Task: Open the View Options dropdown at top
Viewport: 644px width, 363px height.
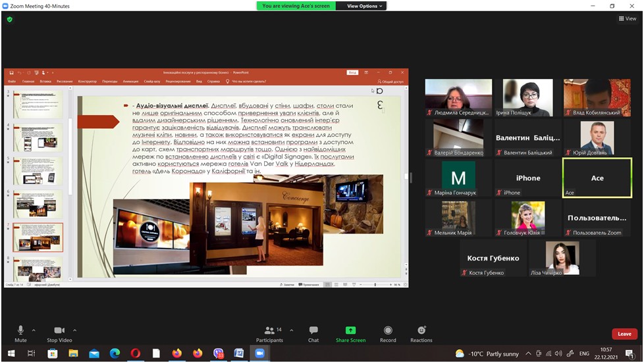Action: [362, 6]
